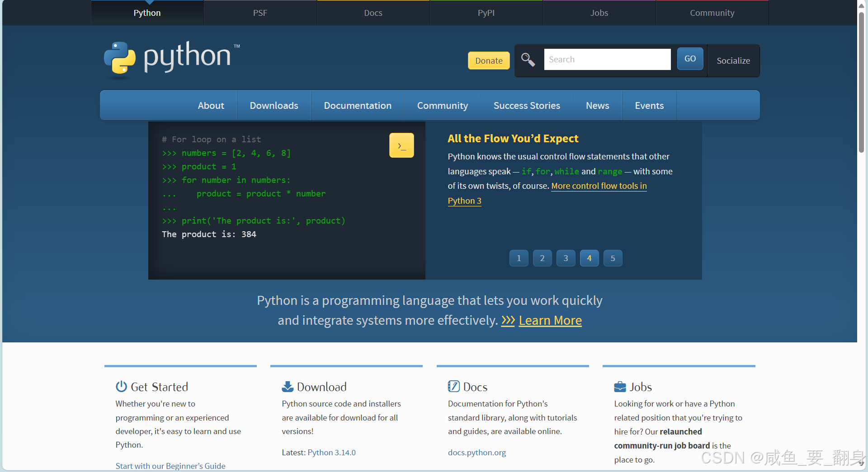
Task: Show slide 4 of the code carousel
Action: pos(590,258)
